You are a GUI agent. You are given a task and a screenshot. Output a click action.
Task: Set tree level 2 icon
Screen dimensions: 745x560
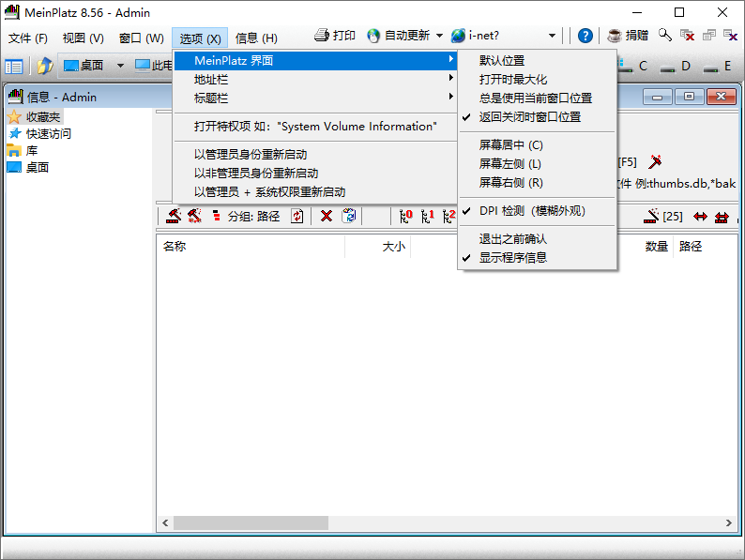click(449, 216)
